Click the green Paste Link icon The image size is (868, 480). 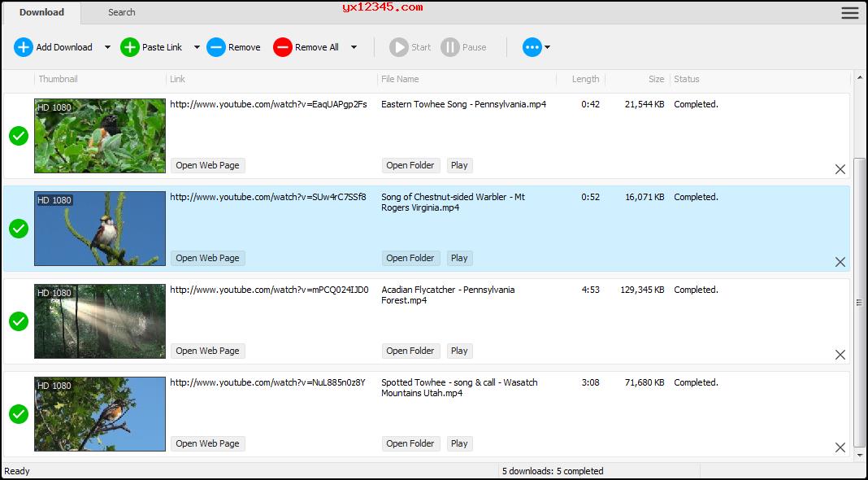click(130, 47)
